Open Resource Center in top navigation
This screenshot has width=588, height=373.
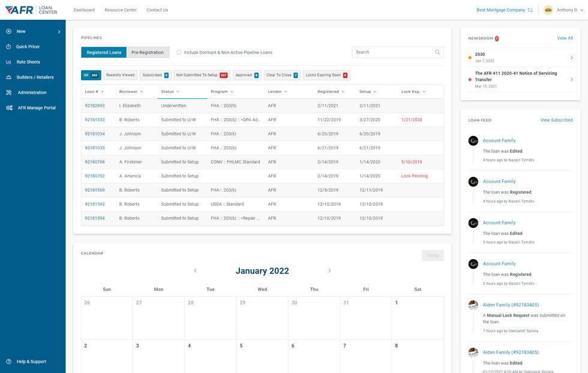(x=121, y=10)
